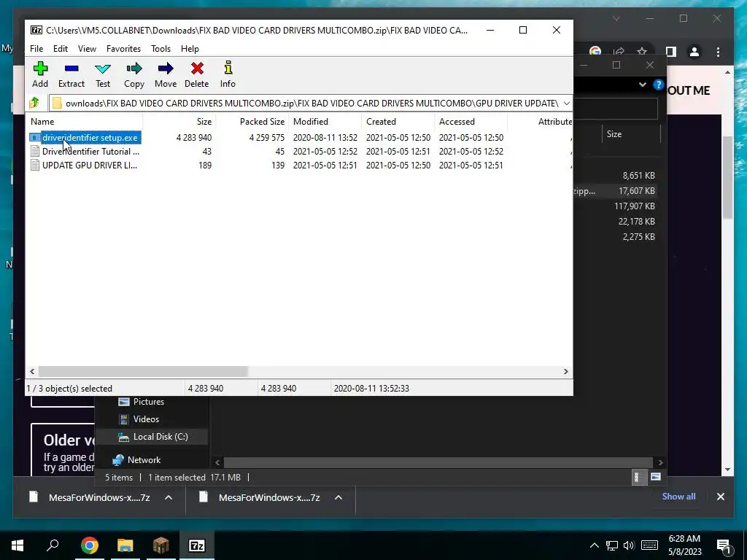Select the DriverIdentifier Tutorial file icon
The height and width of the screenshot is (560, 747).
(x=35, y=152)
